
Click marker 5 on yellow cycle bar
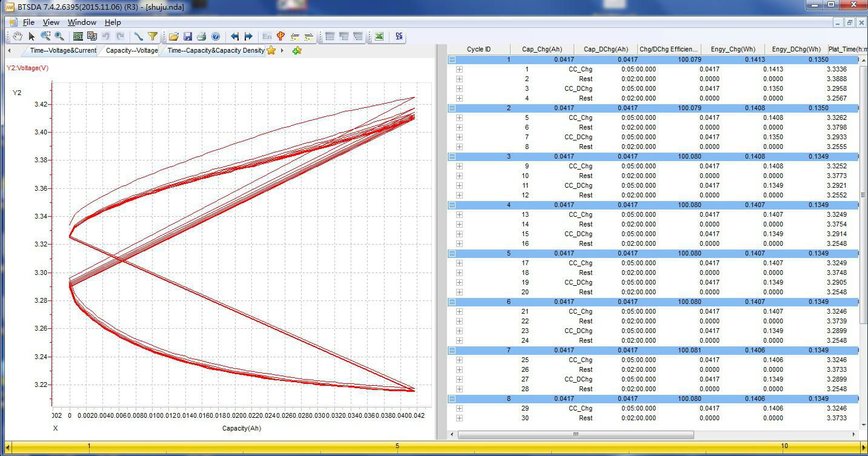click(397, 446)
